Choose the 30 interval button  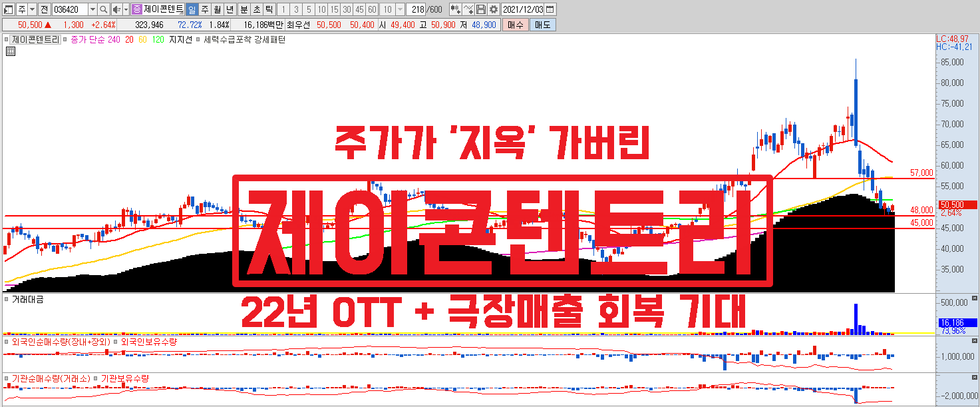coord(347,9)
